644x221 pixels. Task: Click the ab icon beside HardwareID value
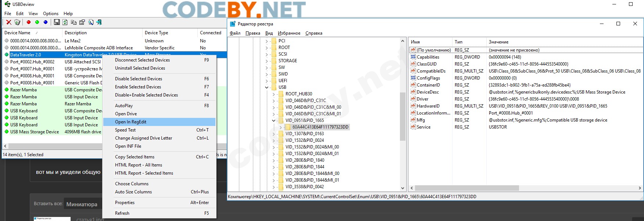point(413,106)
